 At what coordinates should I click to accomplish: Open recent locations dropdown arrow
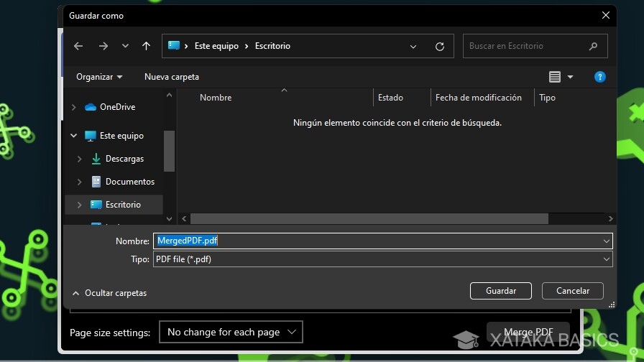pyautogui.click(x=125, y=46)
